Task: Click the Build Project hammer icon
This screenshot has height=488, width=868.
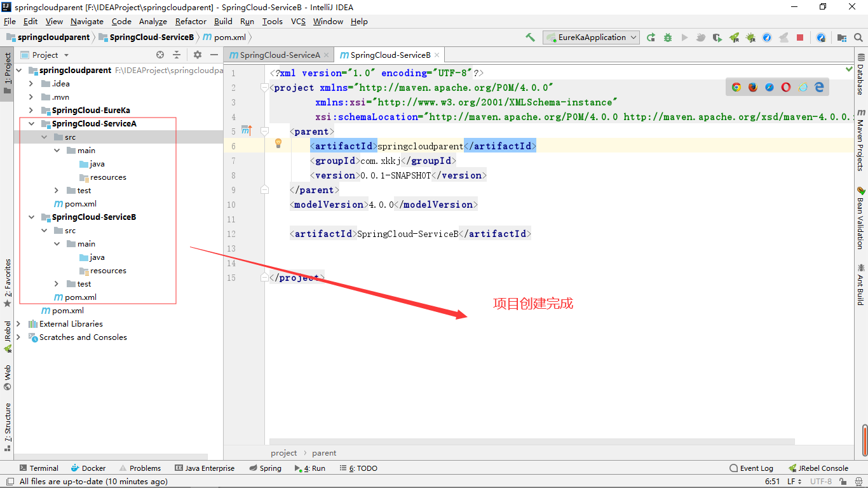Action: pyautogui.click(x=530, y=37)
